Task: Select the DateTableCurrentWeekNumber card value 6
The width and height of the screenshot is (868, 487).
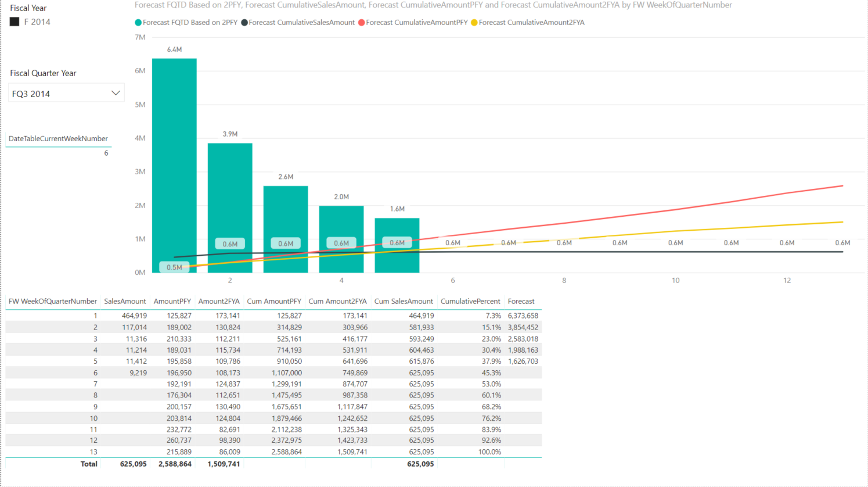Action: (x=106, y=153)
